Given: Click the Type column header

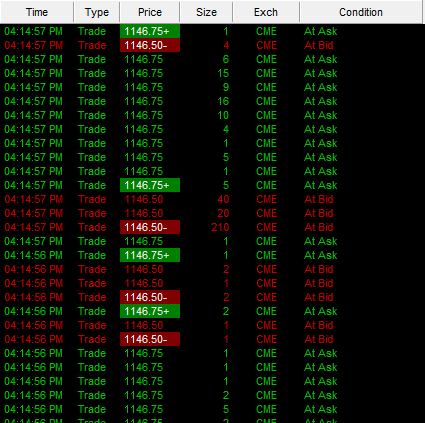Looking at the screenshot, I should coord(97,12).
